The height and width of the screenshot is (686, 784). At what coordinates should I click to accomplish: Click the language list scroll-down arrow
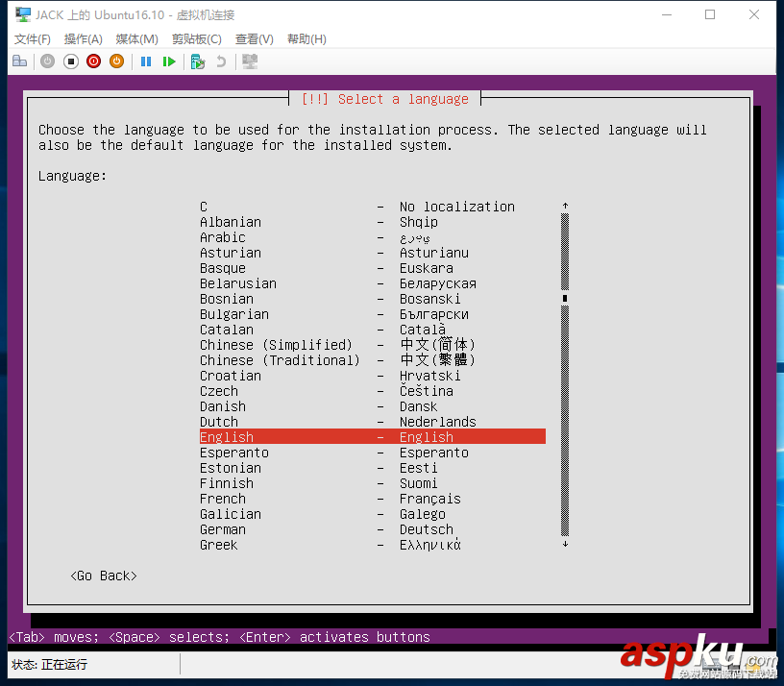[565, 544]
